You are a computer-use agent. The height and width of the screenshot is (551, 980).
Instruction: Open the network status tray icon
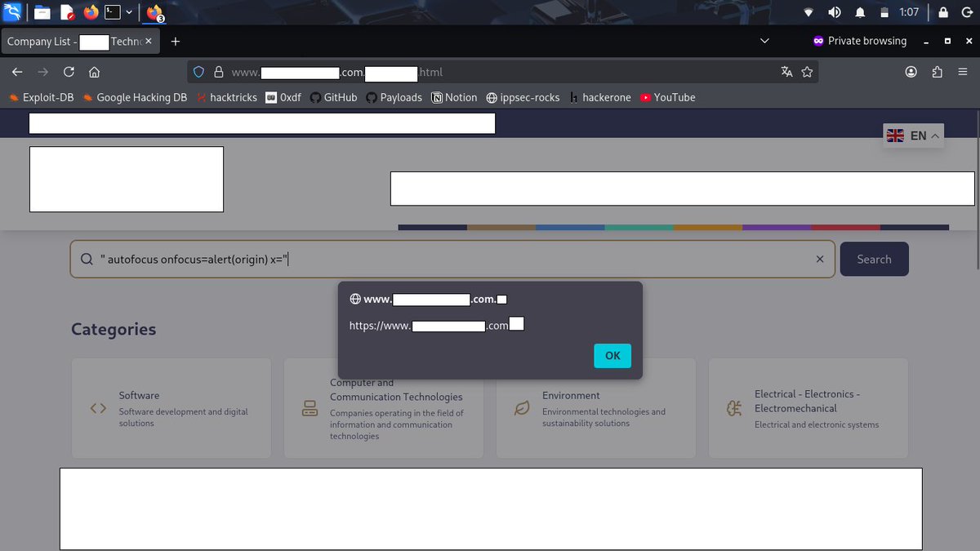click(808, 12)
